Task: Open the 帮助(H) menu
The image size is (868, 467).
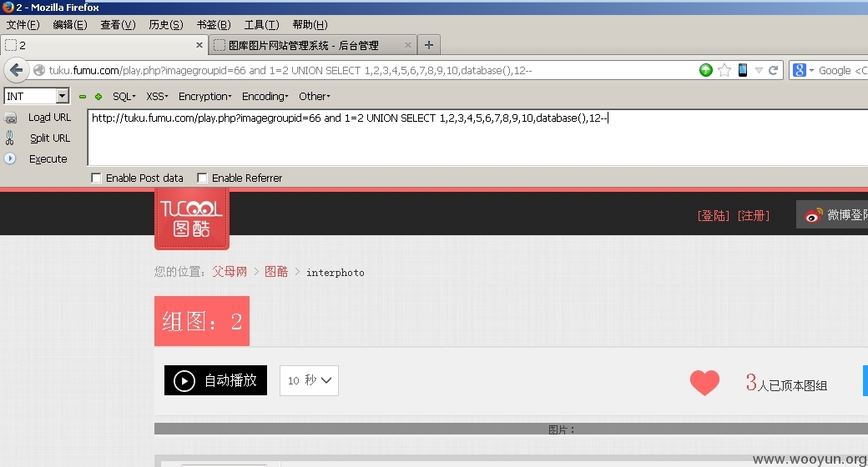Action: [310, 25]
